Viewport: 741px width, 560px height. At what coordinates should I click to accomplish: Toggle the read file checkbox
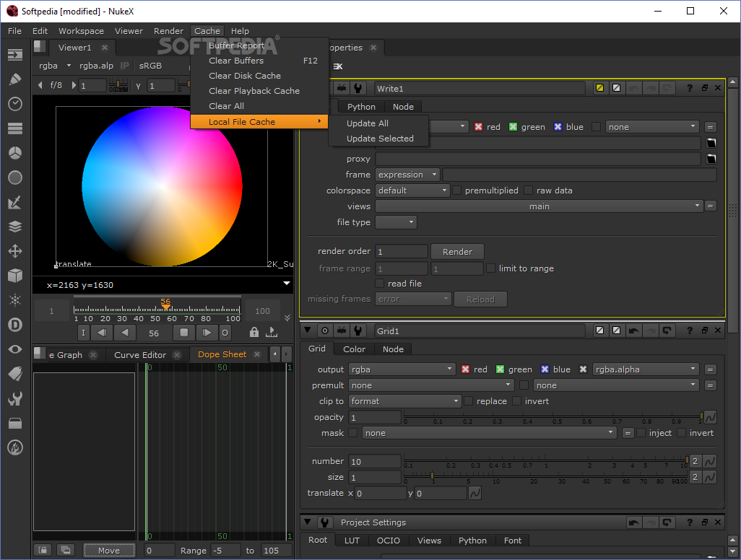tap(379, 284)
